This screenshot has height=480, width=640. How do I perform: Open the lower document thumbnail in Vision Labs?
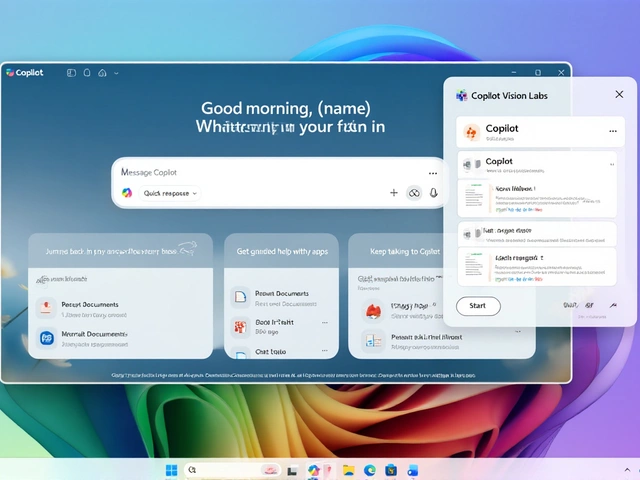pos(476,267)
